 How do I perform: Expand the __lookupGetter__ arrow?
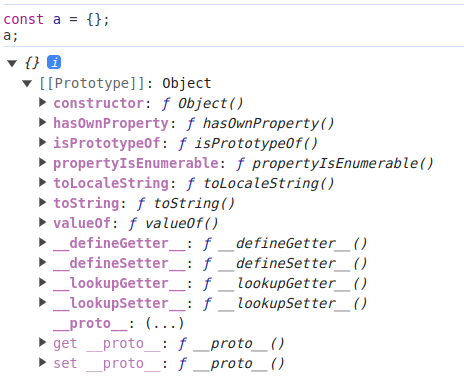coord(42,282)
